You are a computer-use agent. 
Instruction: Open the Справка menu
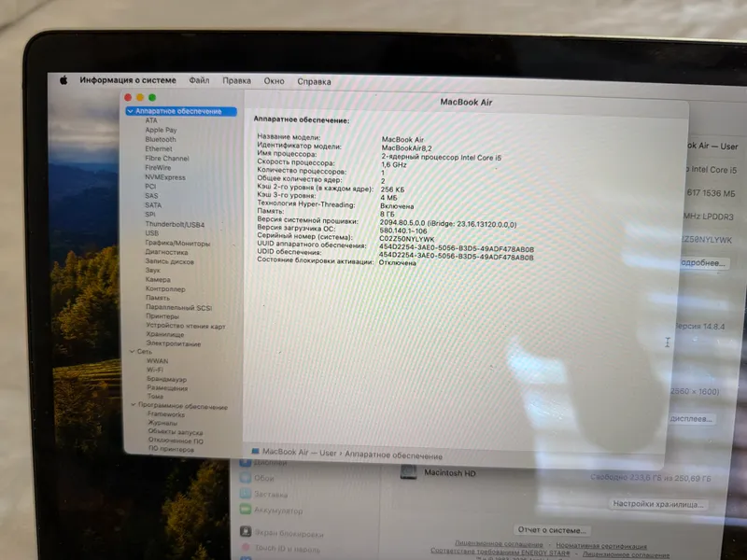pos(314,82)
